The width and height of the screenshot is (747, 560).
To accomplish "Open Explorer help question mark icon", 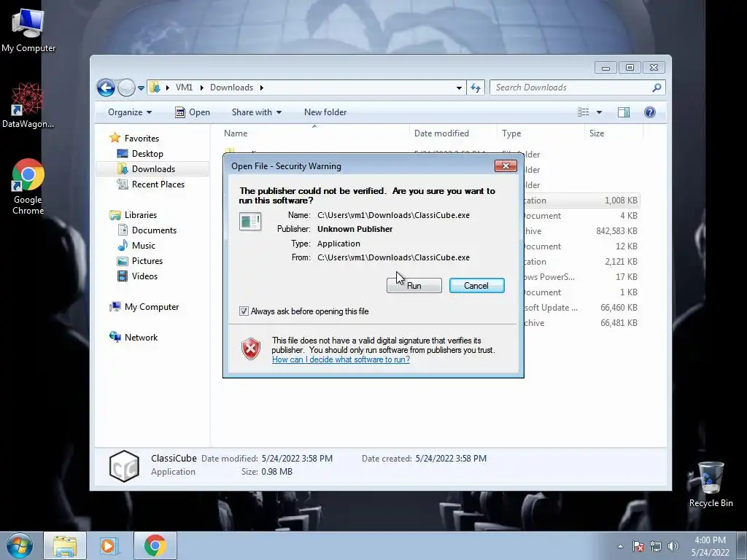I will 650,112.
